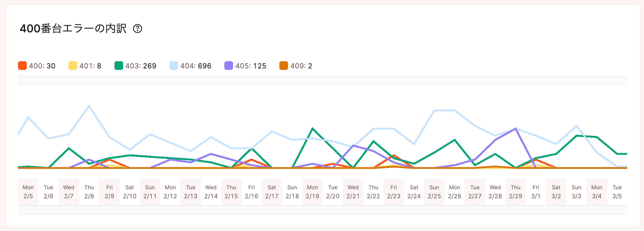Click the 403 peak on Mon 2/19

pos(313,128)
